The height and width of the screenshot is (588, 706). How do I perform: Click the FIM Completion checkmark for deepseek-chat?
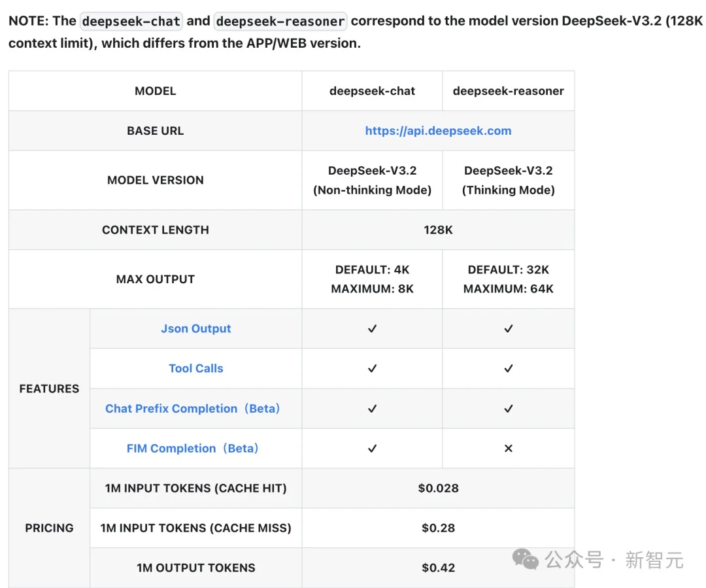tap(372, 449)
